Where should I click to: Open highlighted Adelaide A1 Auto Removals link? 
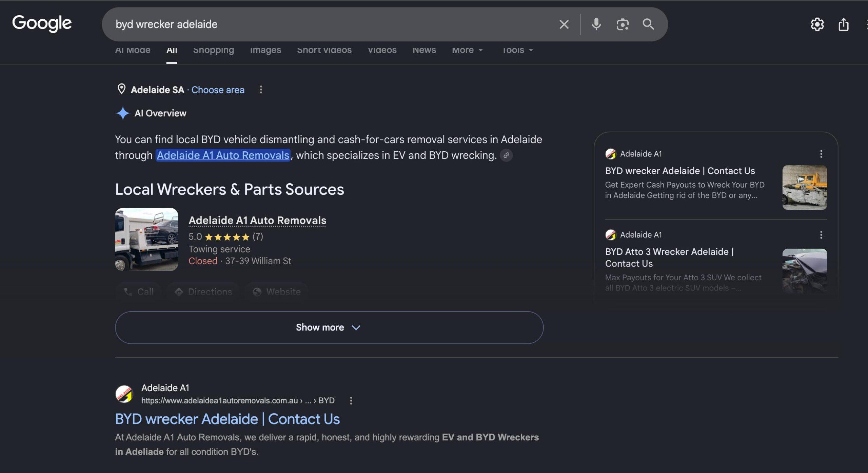coord(223,155)
